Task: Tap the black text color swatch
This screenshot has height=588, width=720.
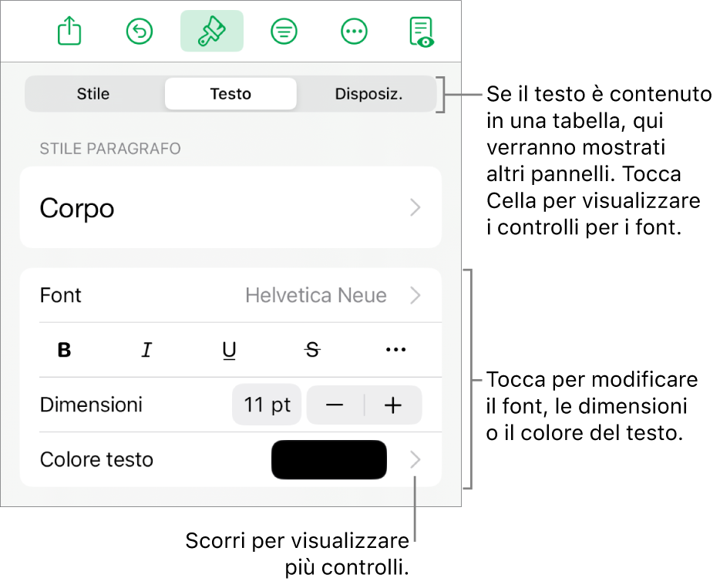Action: pyautogui.click(x=328, y=459)
